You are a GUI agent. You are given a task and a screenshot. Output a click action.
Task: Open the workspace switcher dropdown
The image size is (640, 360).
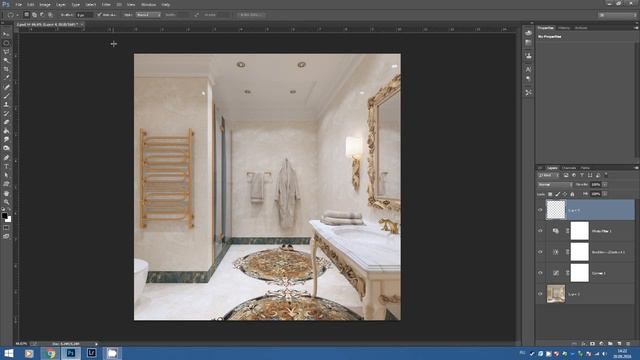pos(618,15)
